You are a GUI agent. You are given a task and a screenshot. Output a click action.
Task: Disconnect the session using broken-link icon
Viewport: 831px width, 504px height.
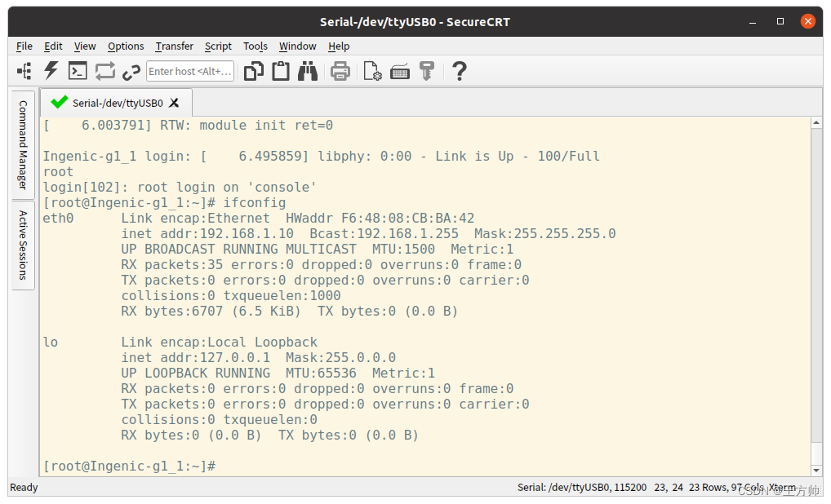(x=131, y=71)
